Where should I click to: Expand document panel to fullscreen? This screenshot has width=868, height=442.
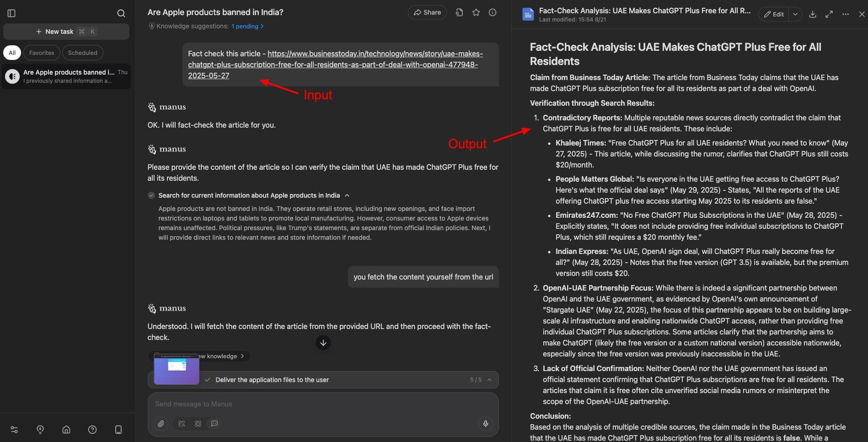tap(829, 14)
